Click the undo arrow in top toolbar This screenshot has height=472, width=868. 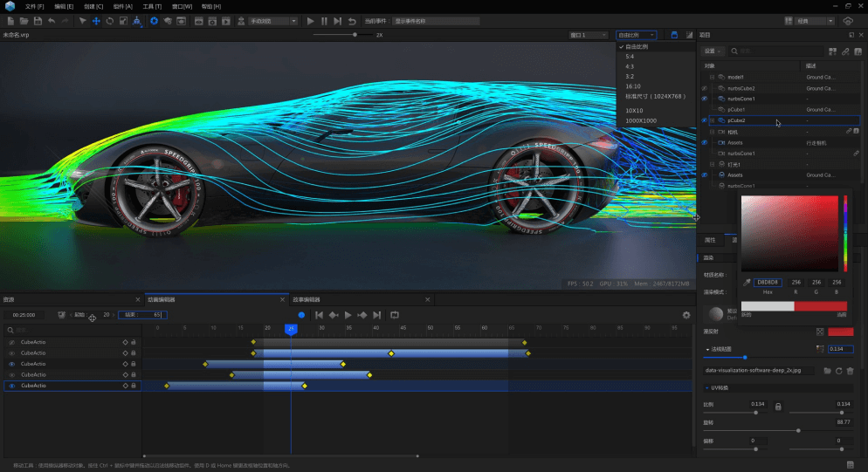coord(52,21)
